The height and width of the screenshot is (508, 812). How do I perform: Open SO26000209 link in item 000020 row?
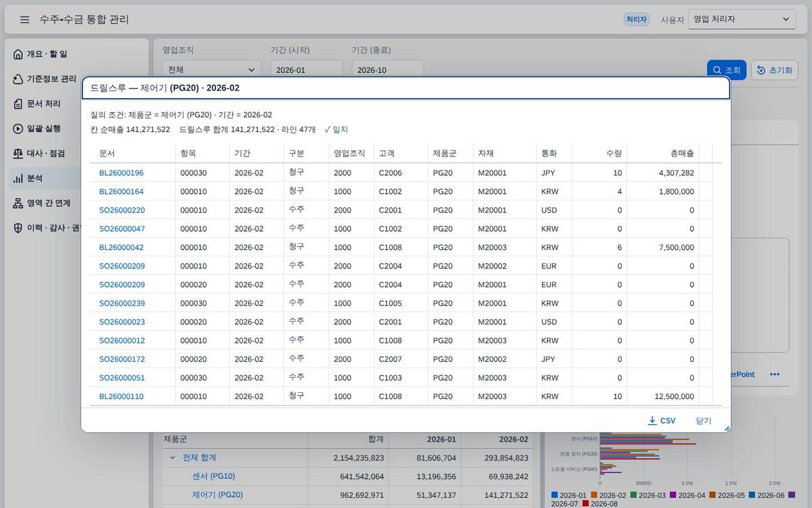click(122, 284)
